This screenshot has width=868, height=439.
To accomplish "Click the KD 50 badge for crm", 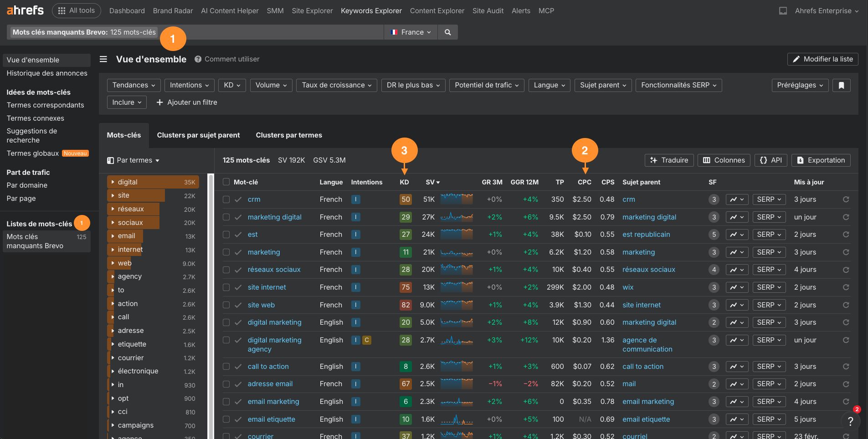I will click(406, 199).
